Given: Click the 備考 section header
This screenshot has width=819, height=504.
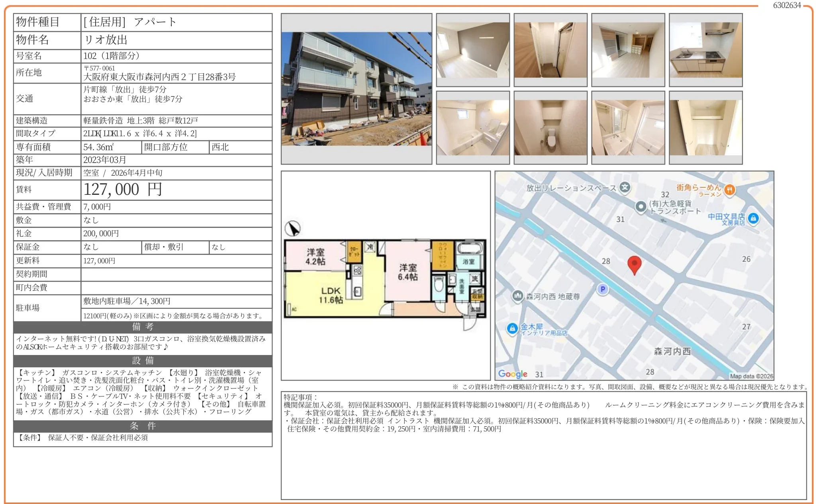Looking at the screenshot, I should [143, 327].
